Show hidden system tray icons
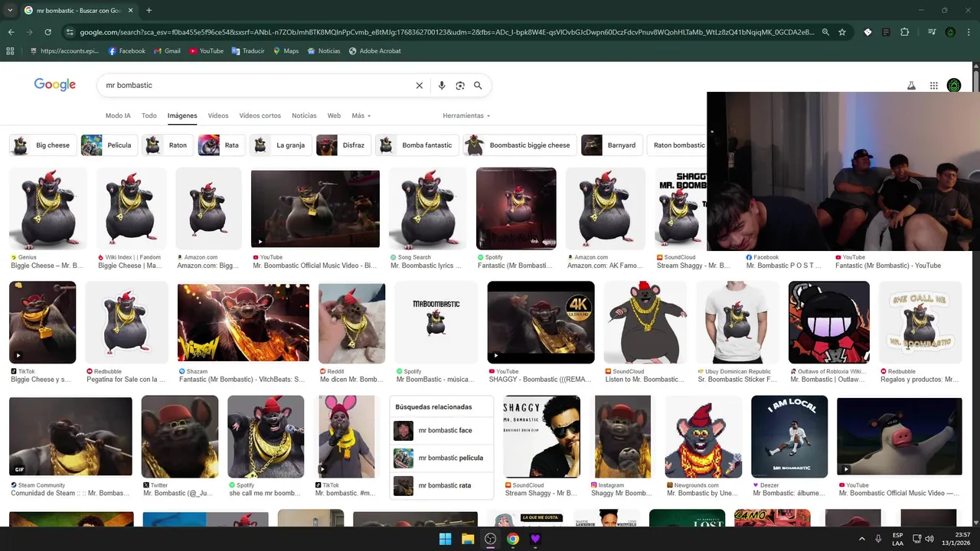This screenshot has width=980, height=551. (861, 539)
